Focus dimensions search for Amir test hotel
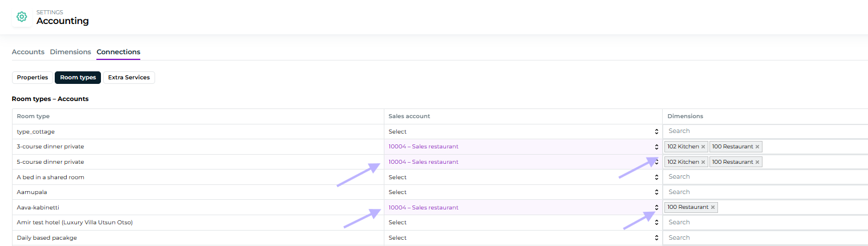The height and width of the screenshot is (246, 868). pos(765,223)
